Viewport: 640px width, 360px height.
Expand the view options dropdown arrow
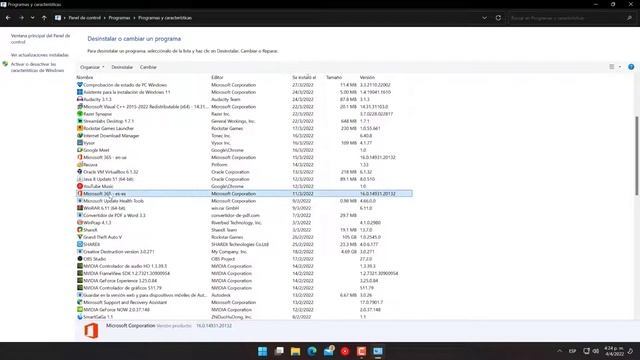620,67
